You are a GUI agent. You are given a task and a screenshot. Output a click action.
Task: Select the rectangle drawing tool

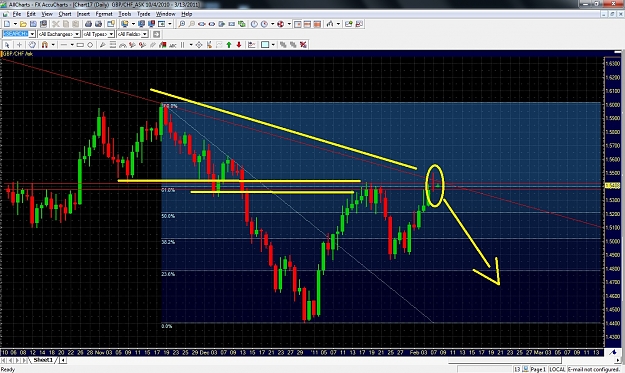click(x=80, y=45)
